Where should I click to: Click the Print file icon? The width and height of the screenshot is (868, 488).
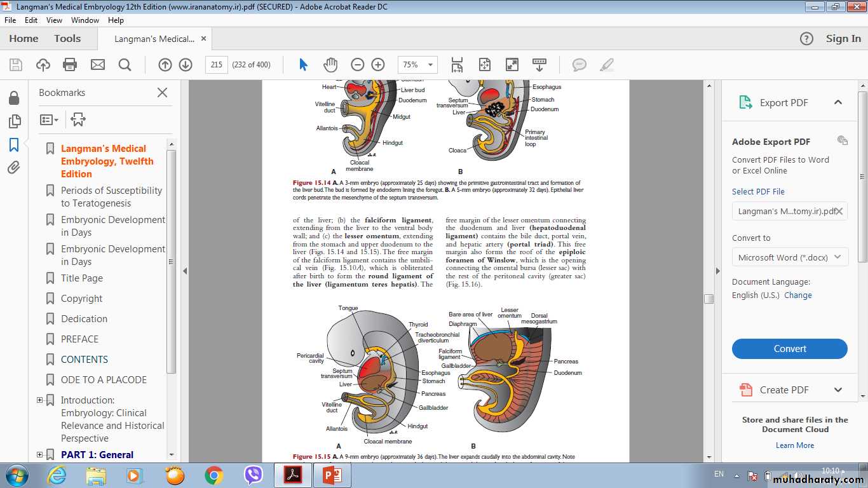pos(70,65)
